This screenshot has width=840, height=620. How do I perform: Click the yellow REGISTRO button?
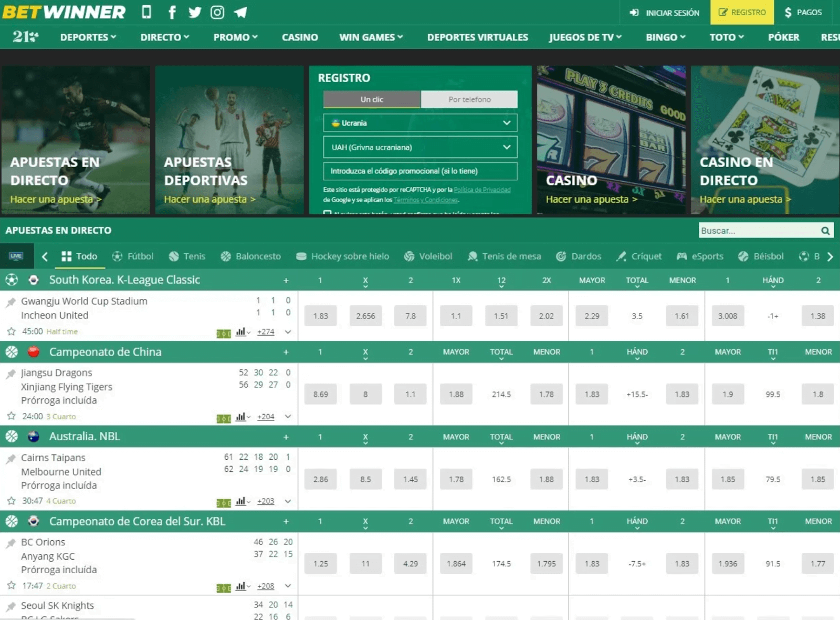(x=742, y=12)
